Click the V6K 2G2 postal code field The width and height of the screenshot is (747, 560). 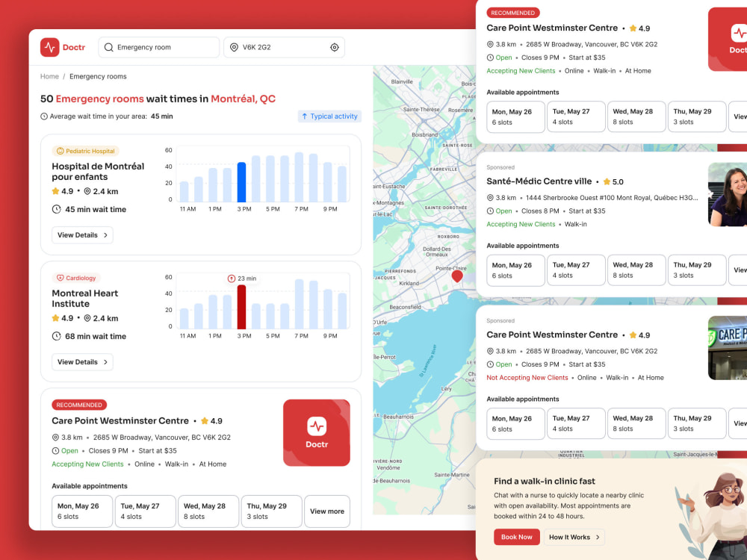point(284,47)
